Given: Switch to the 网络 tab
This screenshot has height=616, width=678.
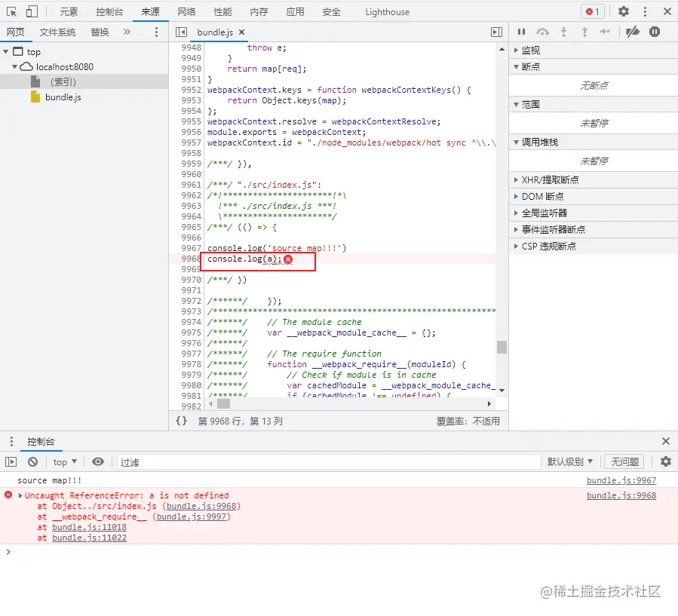Looking at the screenshot, I should pos(186,11).
